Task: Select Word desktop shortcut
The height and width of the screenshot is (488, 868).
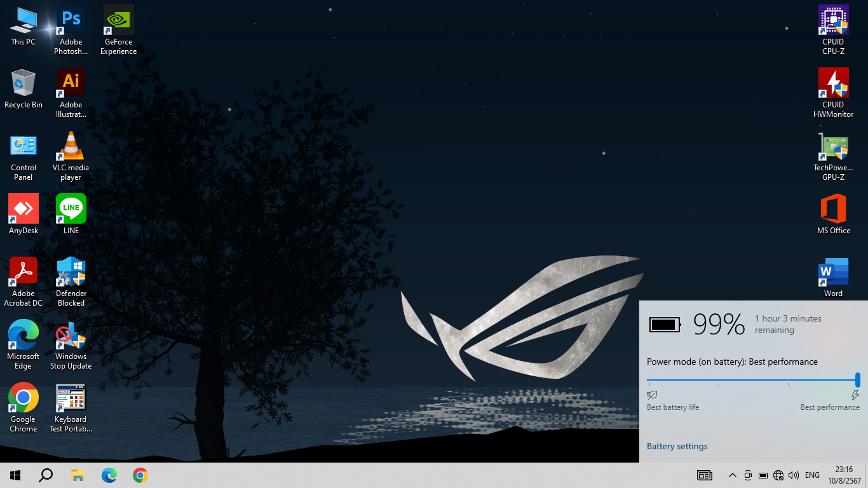Action: click(833, 277)
